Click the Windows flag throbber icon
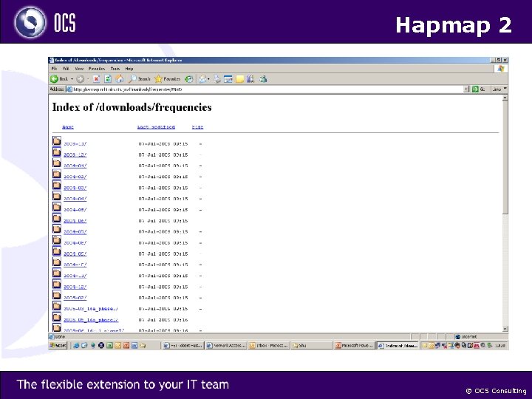The width and height of the screenshot is (532, 399). [501, 69]
